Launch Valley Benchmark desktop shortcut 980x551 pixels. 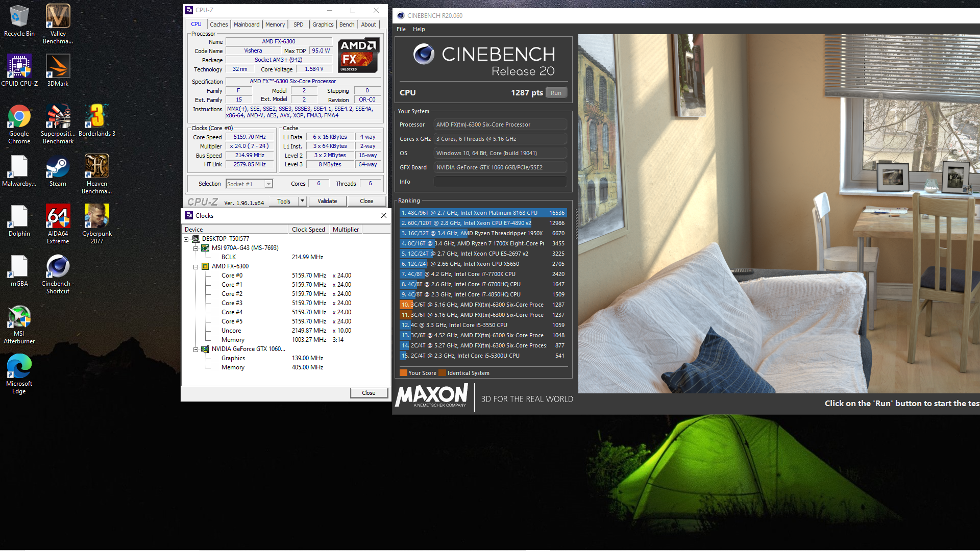click(x=58, y=24)
